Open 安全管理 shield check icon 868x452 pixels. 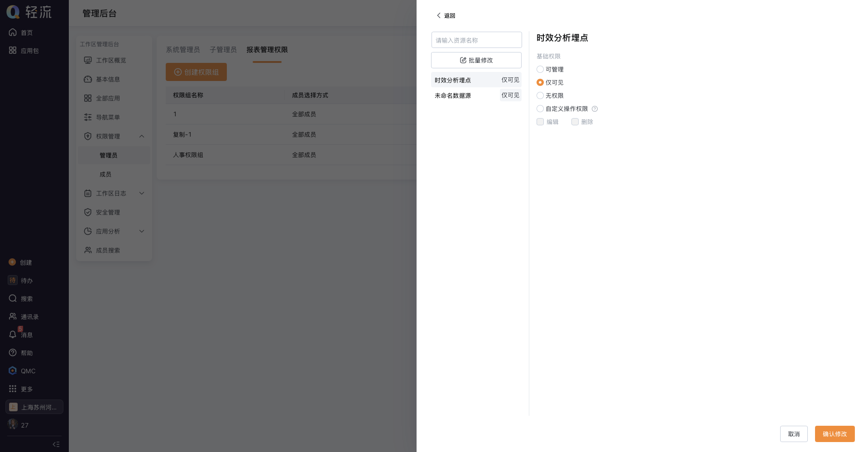[x=88, y=212]
